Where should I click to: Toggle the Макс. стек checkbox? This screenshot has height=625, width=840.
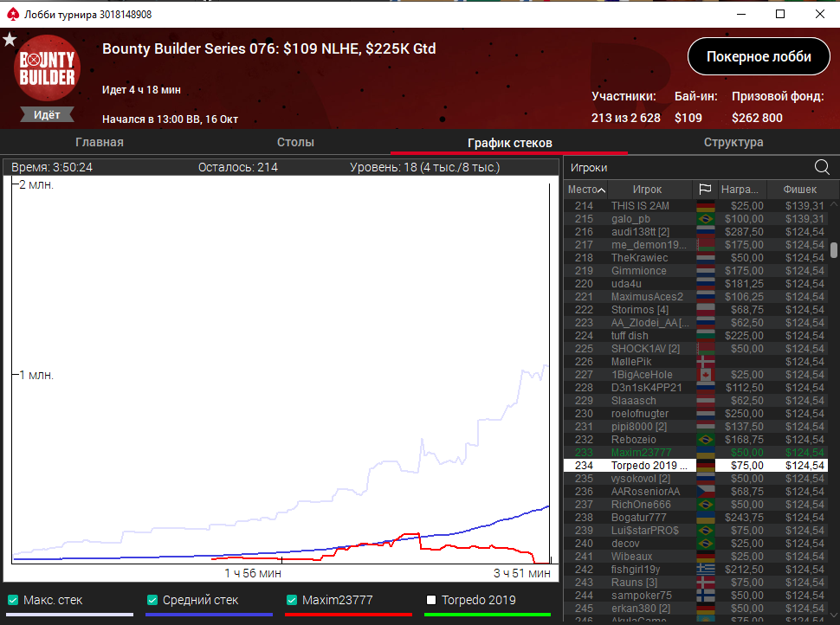pyautogui.click(x=13, y=600)
